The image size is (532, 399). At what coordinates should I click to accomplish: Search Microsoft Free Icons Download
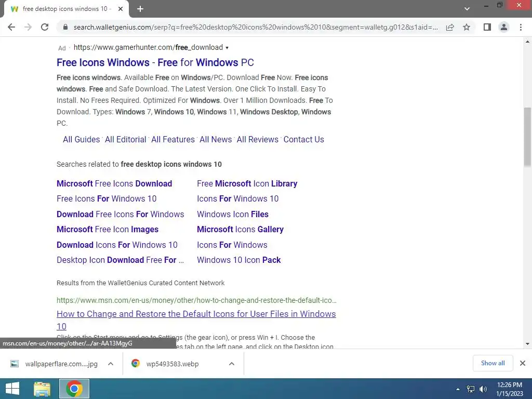pos(114,183)
